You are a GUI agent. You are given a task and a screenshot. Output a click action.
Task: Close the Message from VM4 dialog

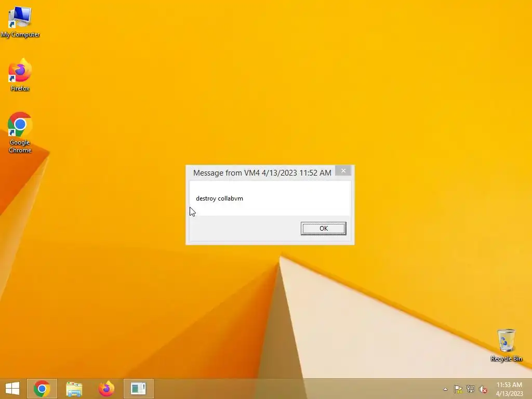(x=343, y=170)
